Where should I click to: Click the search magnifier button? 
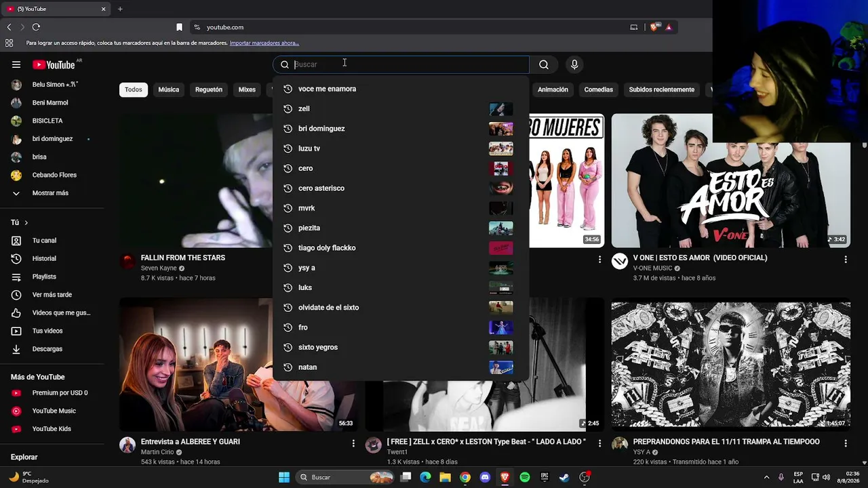pyautogui.click(x=544, y=64)
